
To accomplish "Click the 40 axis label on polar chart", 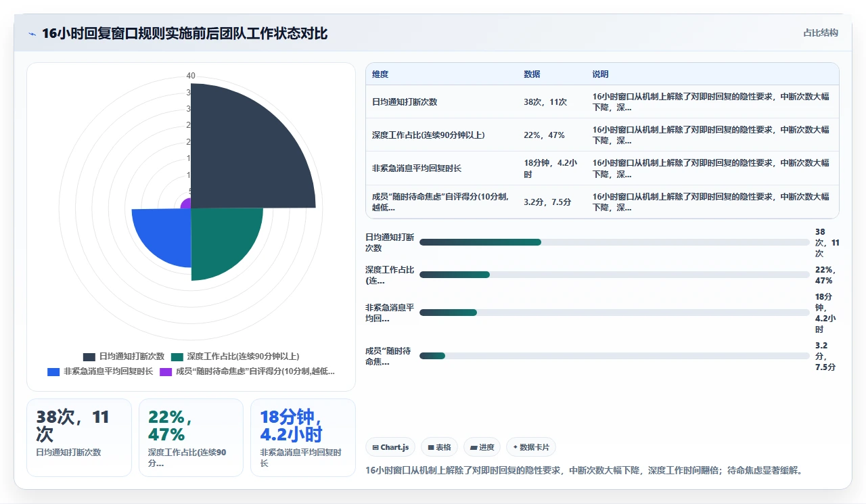I will point(191,76).
